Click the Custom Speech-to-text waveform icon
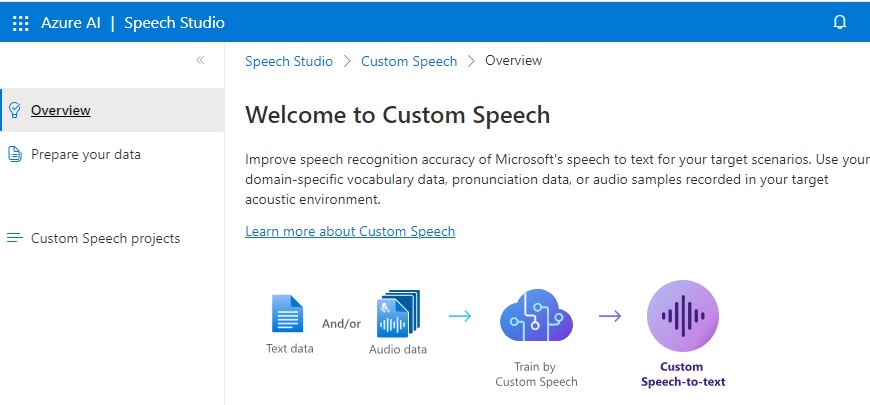The width and height of the screenshot is (870, 405). click(683, 316)
